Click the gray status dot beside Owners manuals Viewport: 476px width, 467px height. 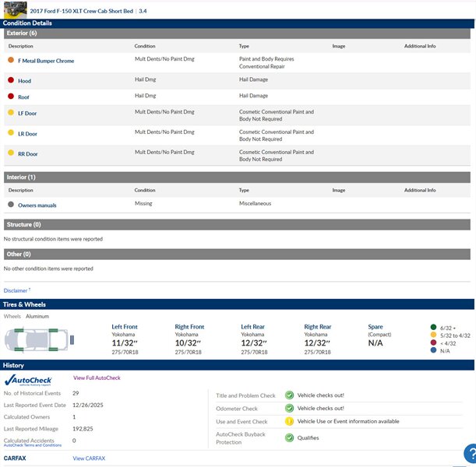(10, 205)
